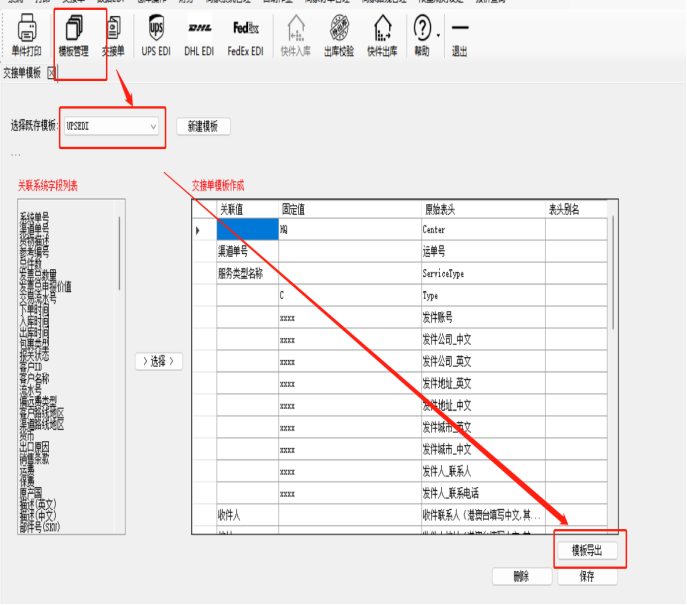The image size is (687, 605).
Task: Open the 帮助 help icon
Action: 421,35
